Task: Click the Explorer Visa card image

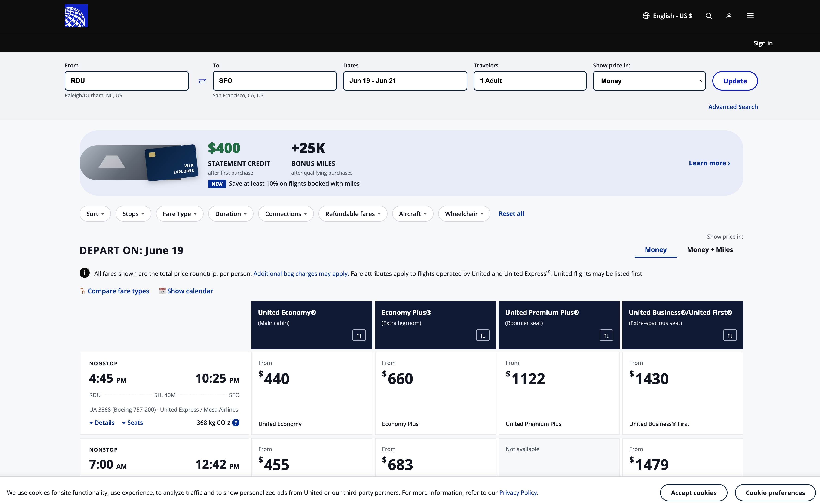Action: point(171,163)
